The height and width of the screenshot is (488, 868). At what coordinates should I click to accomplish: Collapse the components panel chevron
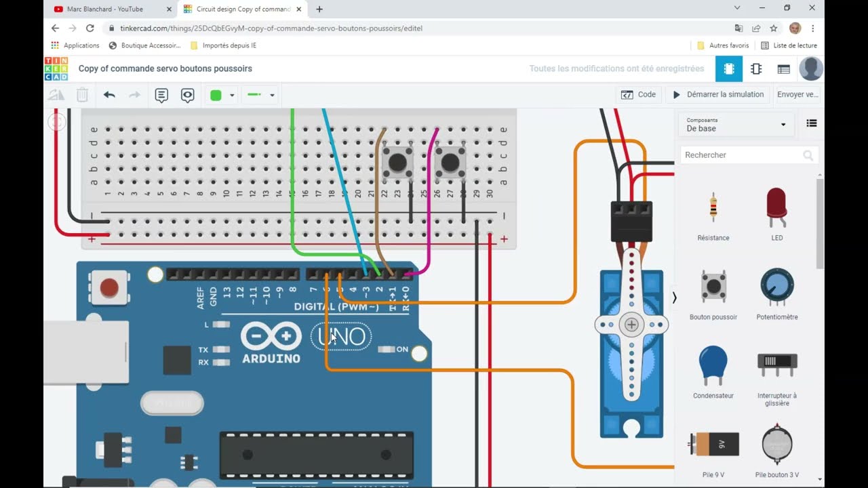[x=674, y=298]
